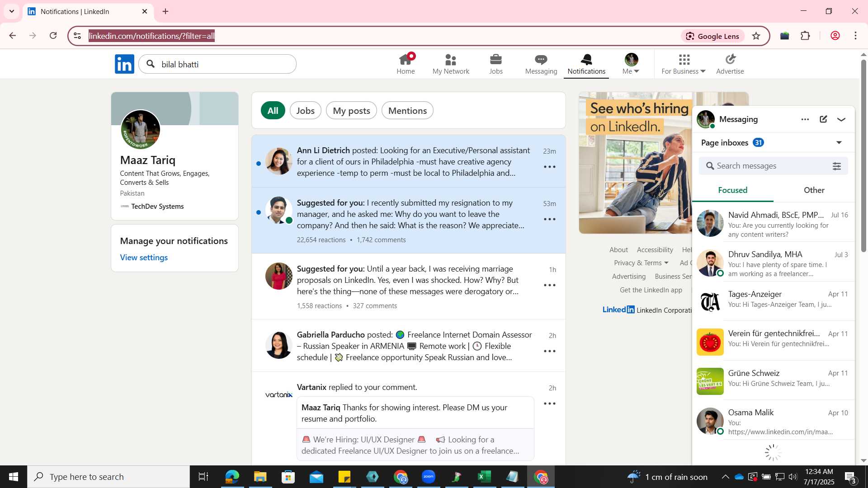Switch to the Other messages tab

click(x=814, y=190)
